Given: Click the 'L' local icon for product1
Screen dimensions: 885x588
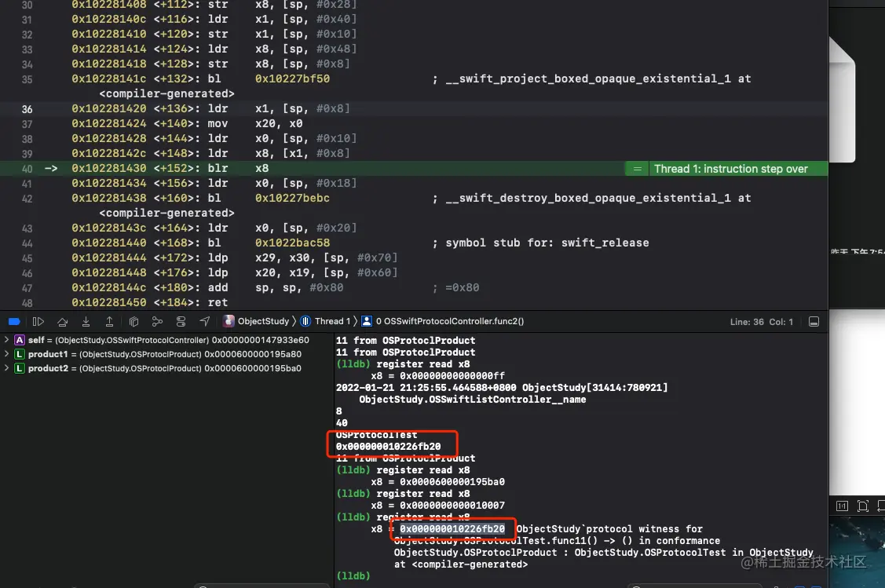Looking at the screenshot, I should click(20, 354).
